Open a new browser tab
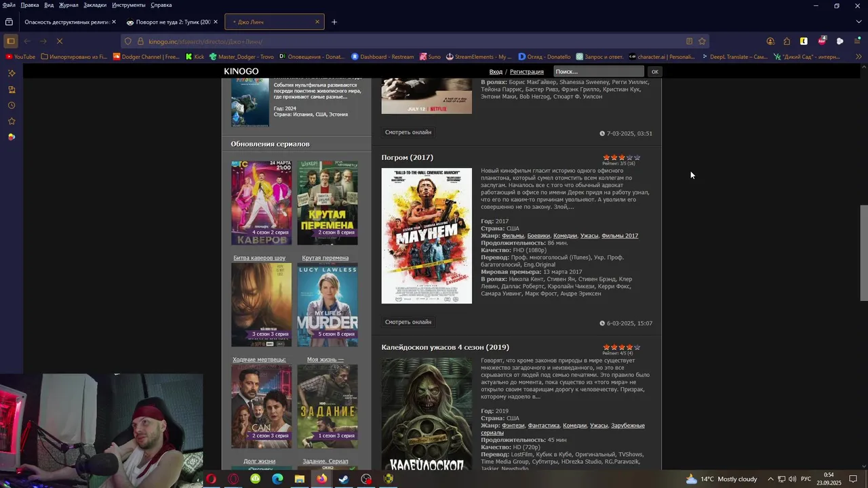Viewport: 868px width, 488px height. click(334, 22)
